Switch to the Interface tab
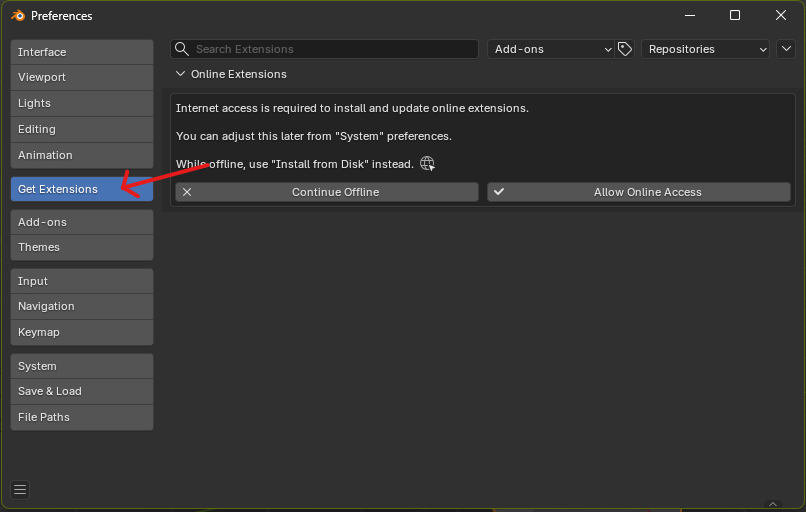 pyautogui.click(x=82, y=52)
